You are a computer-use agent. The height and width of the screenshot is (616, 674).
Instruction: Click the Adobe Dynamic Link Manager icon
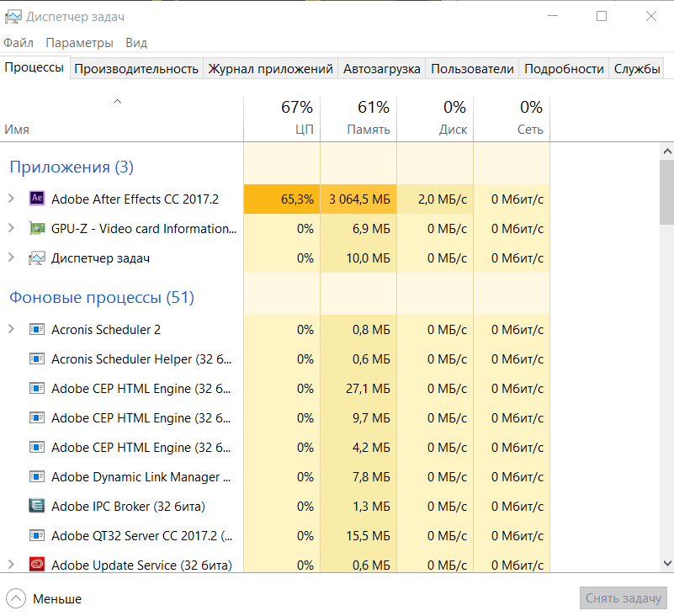pos(37,476)
